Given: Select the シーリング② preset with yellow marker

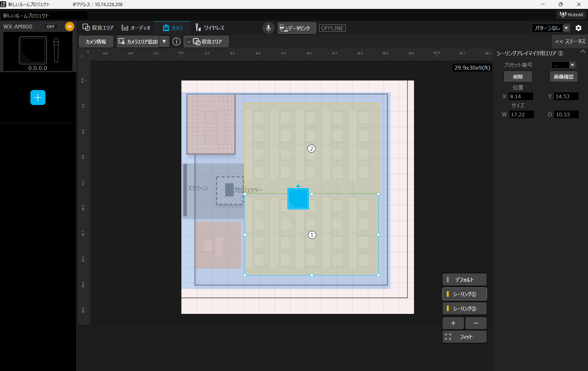Looking at the screenshot, I should (464, 309).
